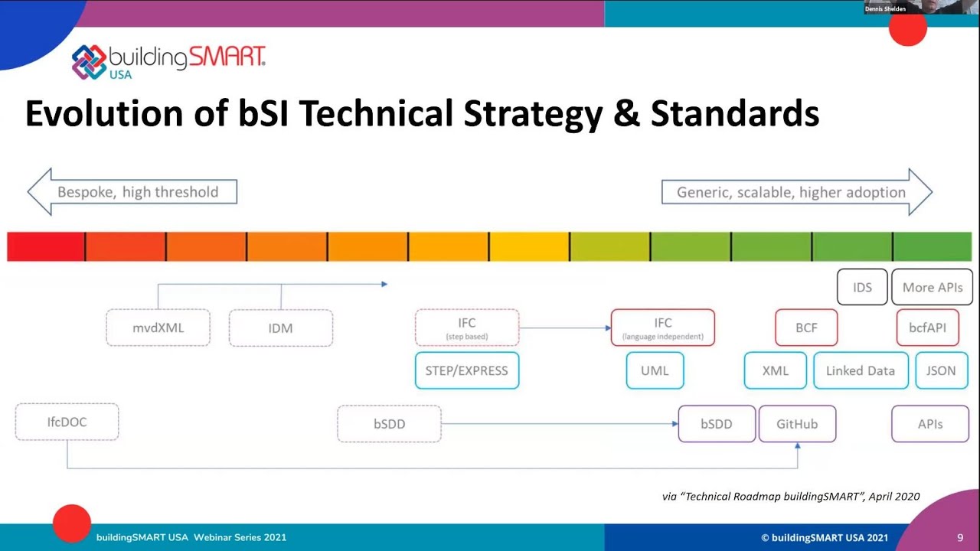Select the More APIs box
Image resolution: width=980 pixels, height=551 pixels.
tap(933, 287)
